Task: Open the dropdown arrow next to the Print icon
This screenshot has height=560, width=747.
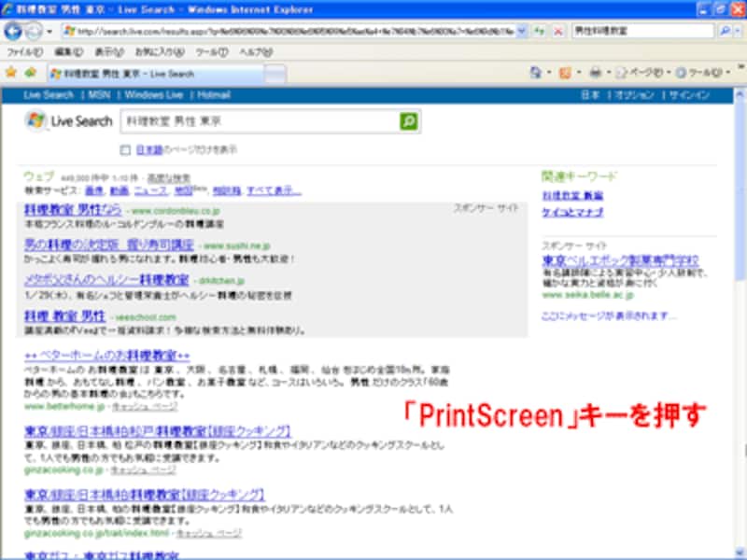Action: coord(609,73)
